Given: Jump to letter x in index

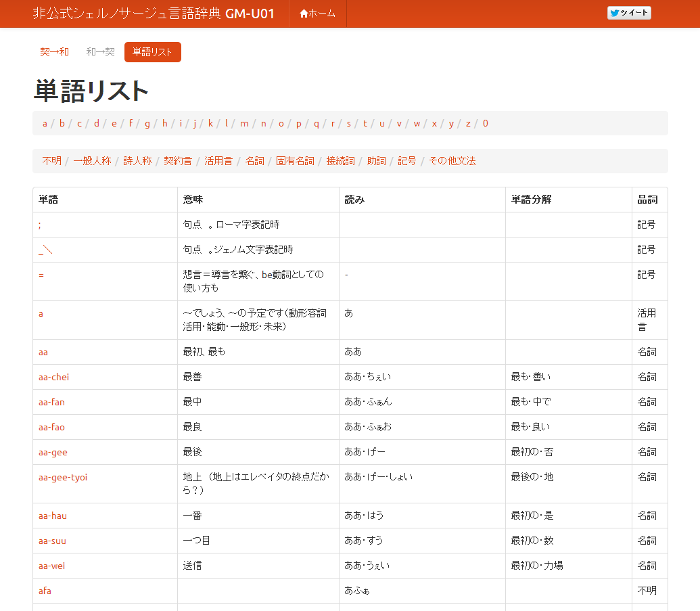Looking at the screenshot, I should tap(434, 124).
